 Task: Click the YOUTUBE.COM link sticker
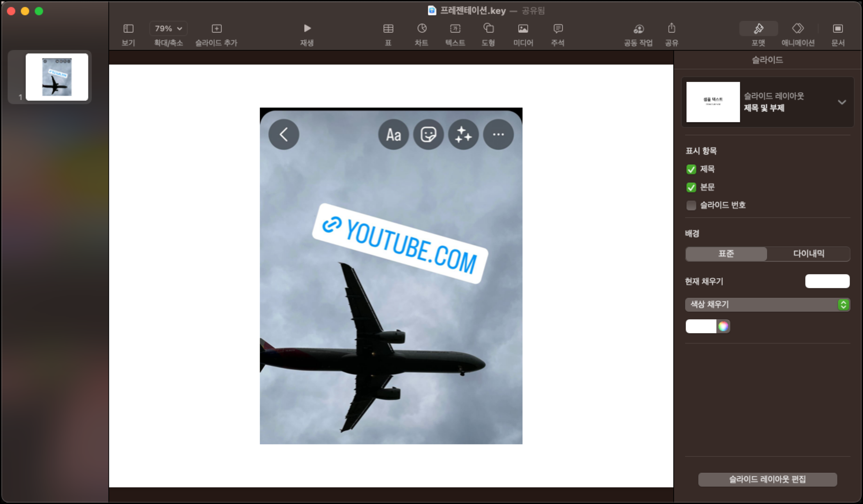coord(400,244)
